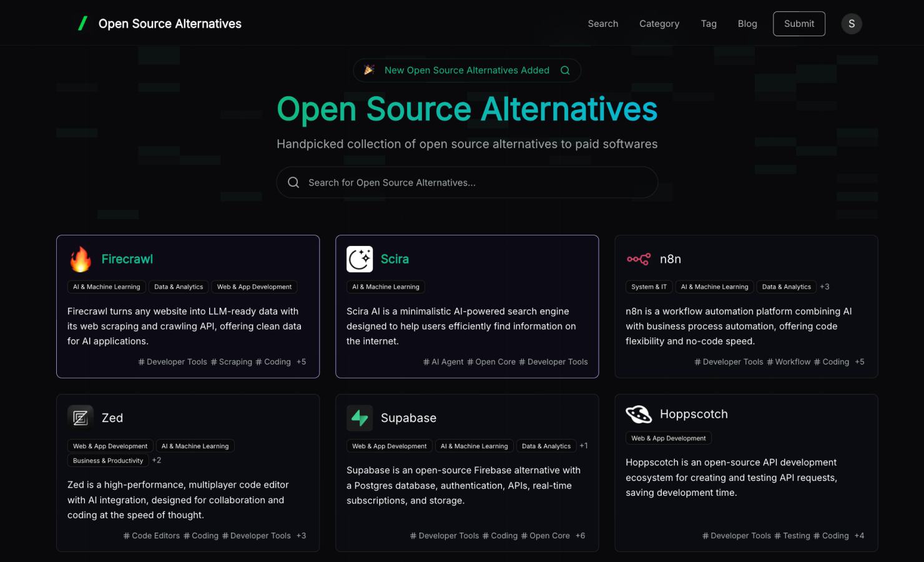Screen dimensions: 924x562
Task: Select Zed's AI & Machine Learning category
Action: point(195,446)
